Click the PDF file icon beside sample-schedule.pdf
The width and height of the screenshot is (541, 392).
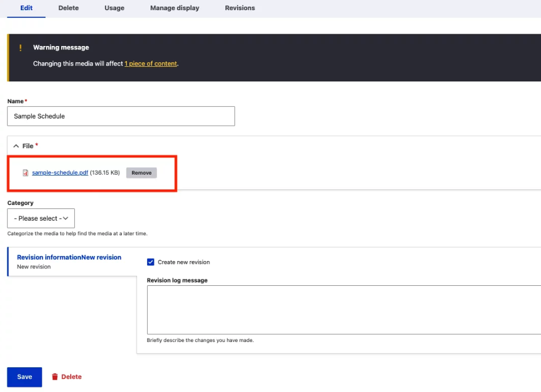25,173
